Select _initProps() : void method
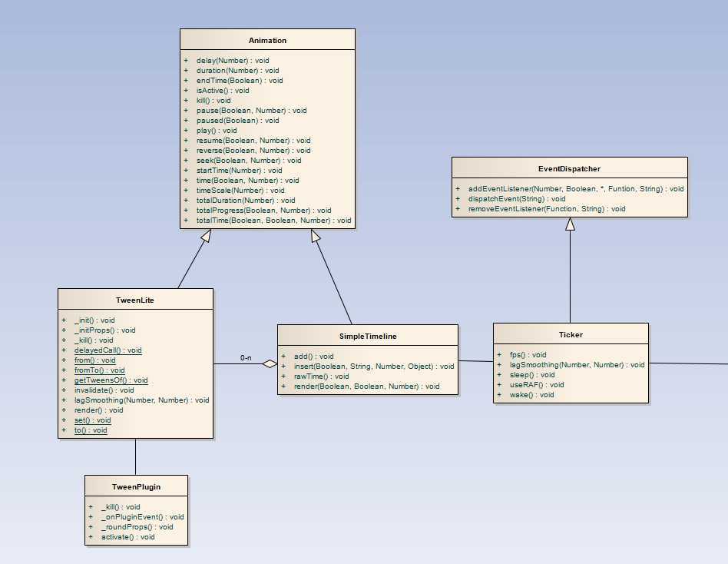 point(105,330)
